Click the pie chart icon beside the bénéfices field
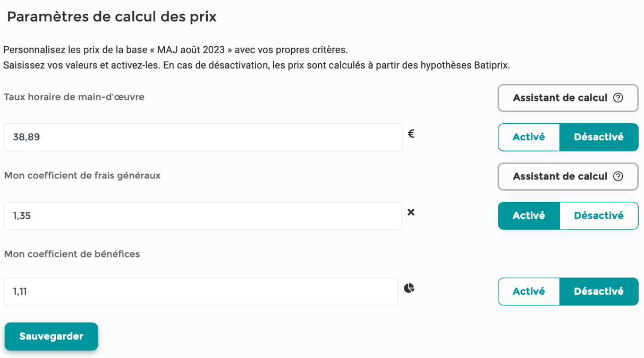This screenshot has height=358, width=644. click(409, 288)
